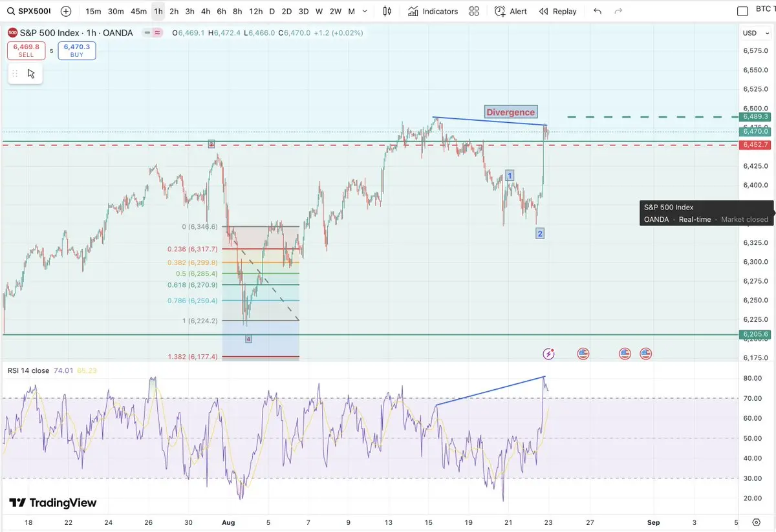The height and width of the screenshot is (532, 776).
Task: Open the candlestick chart type menu
Action: (x=387, y=11)
